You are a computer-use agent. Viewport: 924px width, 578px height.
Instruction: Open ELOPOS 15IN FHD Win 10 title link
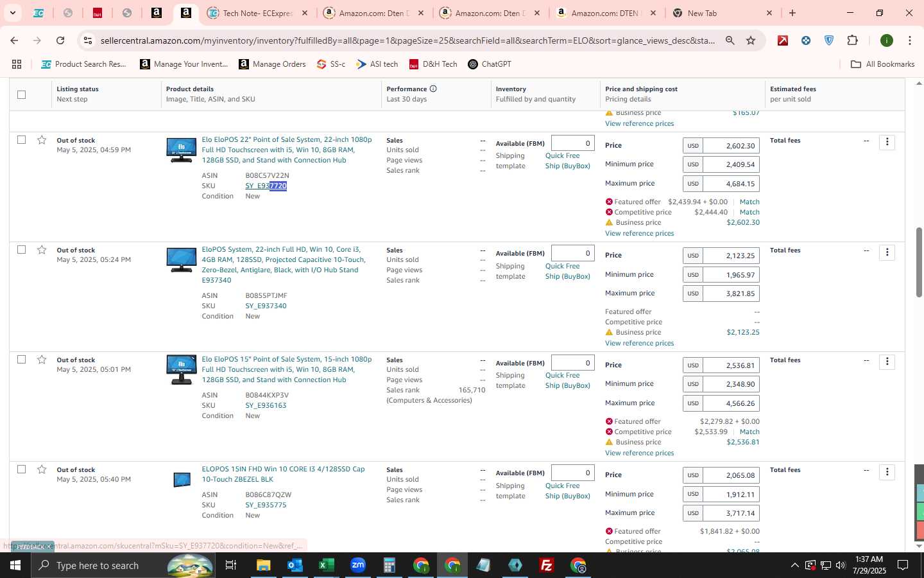coord(283,474)
